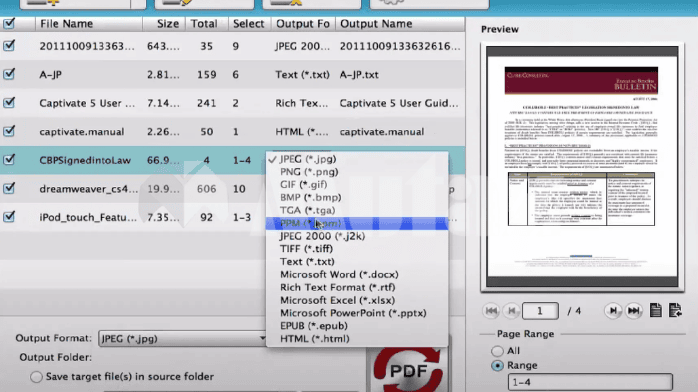The image size is (698, 392).
Task: Jump to last preview page
Action: [x=633, y=311]
